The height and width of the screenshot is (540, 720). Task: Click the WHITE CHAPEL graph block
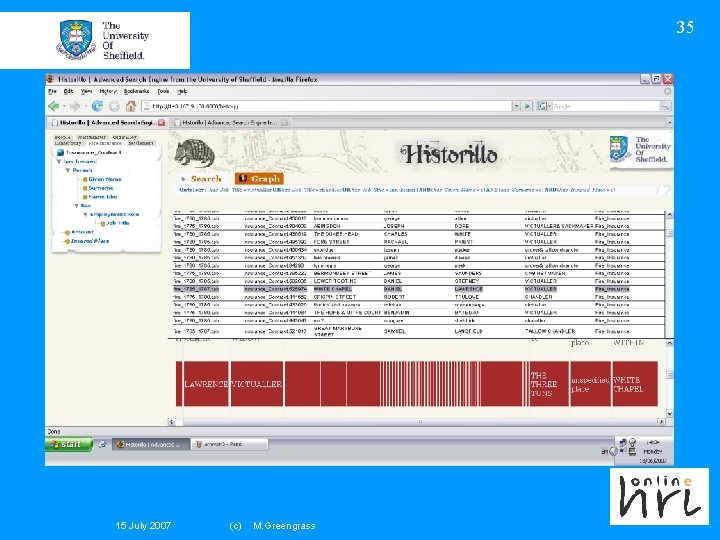click(635, 384)
